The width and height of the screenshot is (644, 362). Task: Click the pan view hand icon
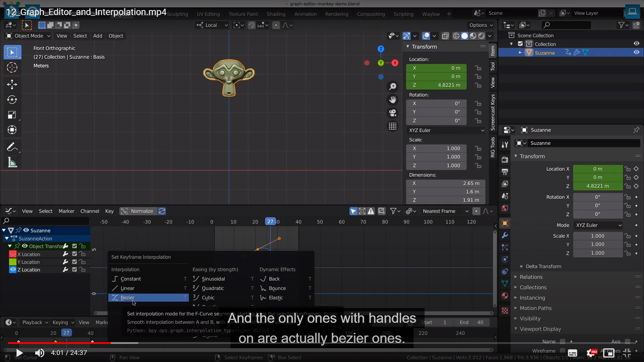(392, 100)
